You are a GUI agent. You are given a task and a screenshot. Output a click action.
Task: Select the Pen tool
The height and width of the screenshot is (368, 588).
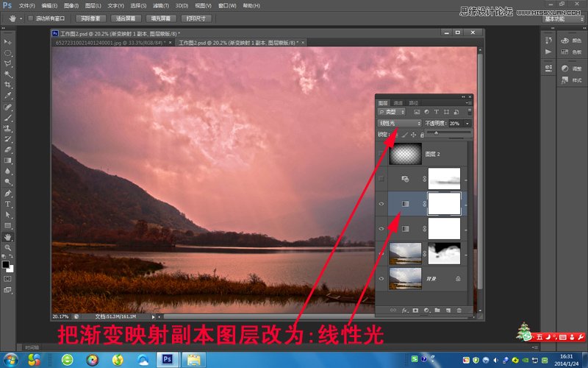point(7,194)
